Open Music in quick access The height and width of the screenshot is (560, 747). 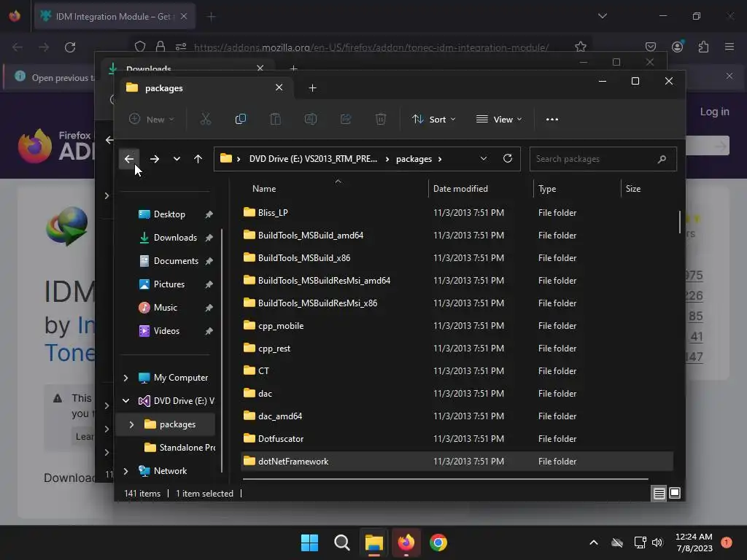coord(166,308)
